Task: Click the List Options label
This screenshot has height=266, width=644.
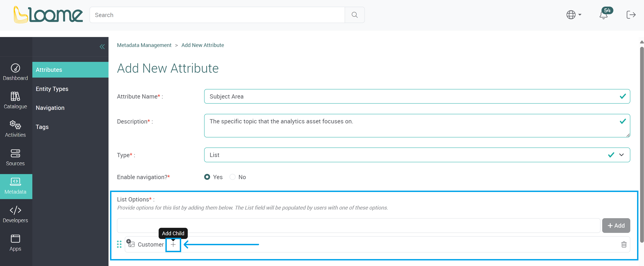Action: click(x=135, y=199)
